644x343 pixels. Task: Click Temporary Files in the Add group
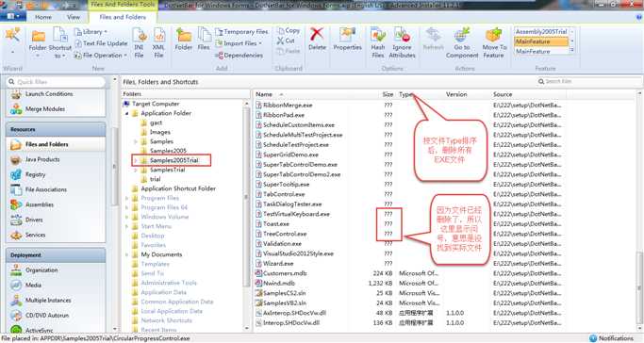241,32
